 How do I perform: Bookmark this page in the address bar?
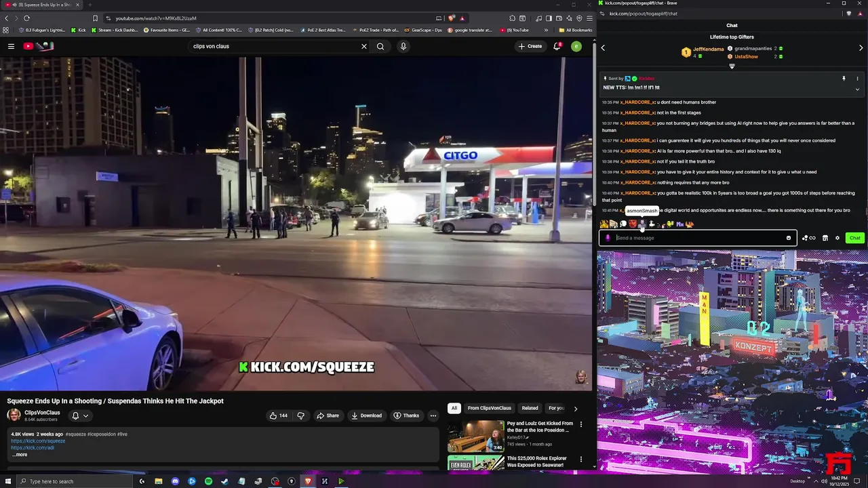coord(95,18)
